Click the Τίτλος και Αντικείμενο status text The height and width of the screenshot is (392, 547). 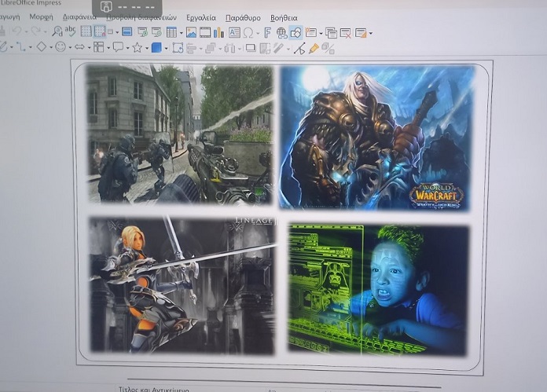click(x=153, y=389)
